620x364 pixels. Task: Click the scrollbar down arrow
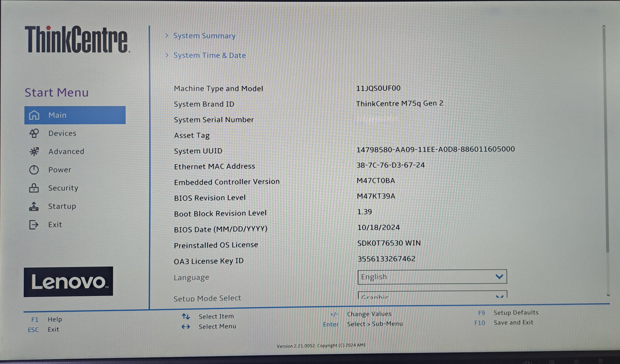(x=608, y=295)
